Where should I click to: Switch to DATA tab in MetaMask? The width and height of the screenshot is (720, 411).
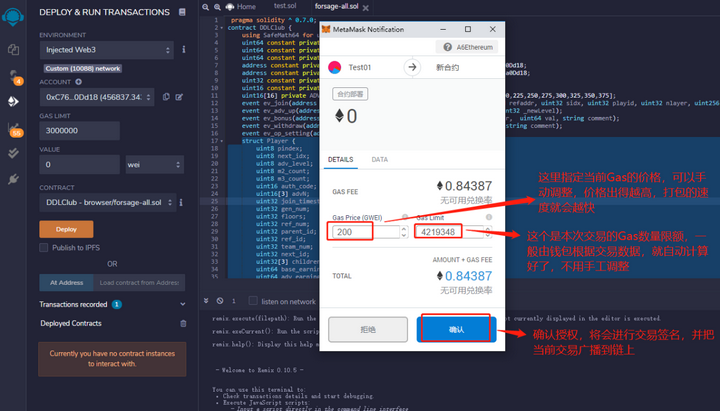point(380,159)
